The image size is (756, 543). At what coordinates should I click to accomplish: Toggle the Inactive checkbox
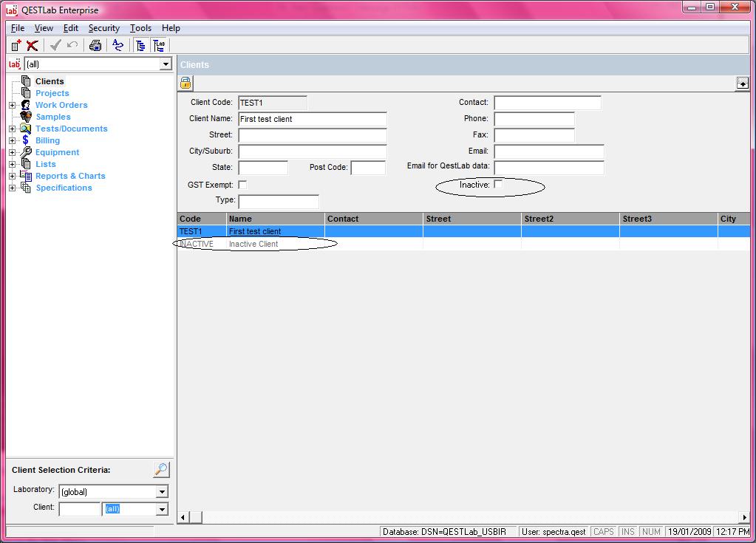[x=498, y=185]
